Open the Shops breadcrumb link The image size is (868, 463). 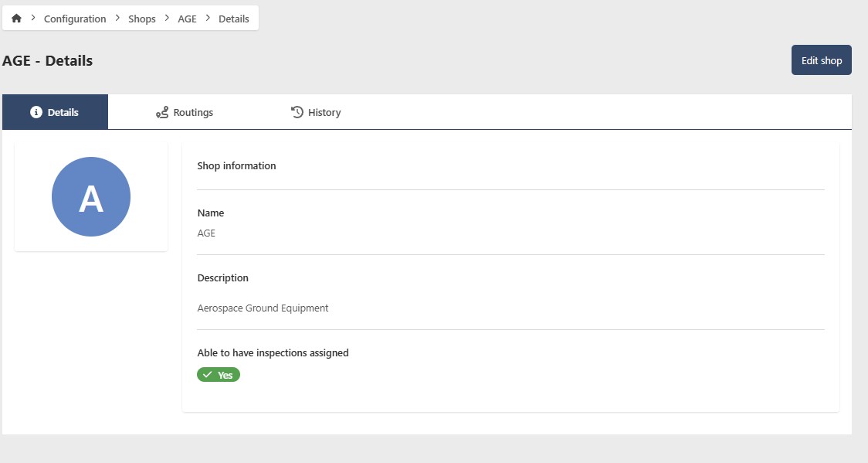pos(141,18)
